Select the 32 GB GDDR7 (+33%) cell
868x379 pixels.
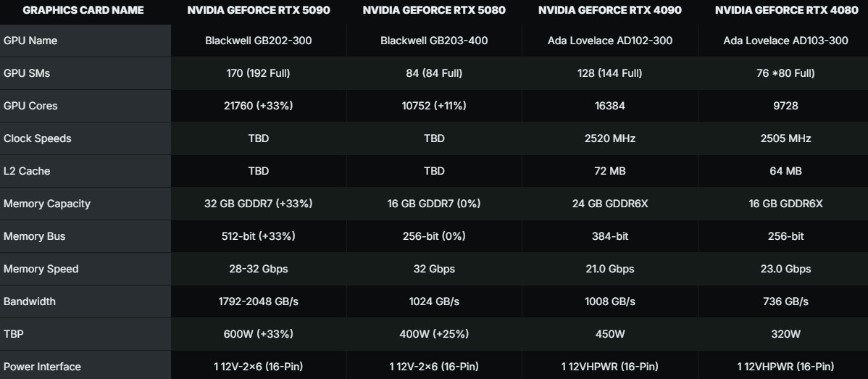point(259,204)
